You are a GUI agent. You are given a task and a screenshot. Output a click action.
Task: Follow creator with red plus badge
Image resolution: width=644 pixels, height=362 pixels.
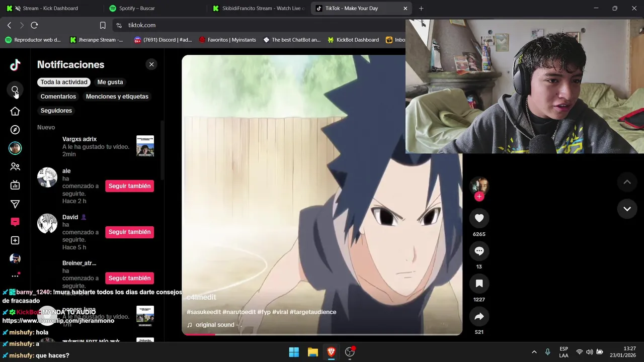(x=479, y=197)
